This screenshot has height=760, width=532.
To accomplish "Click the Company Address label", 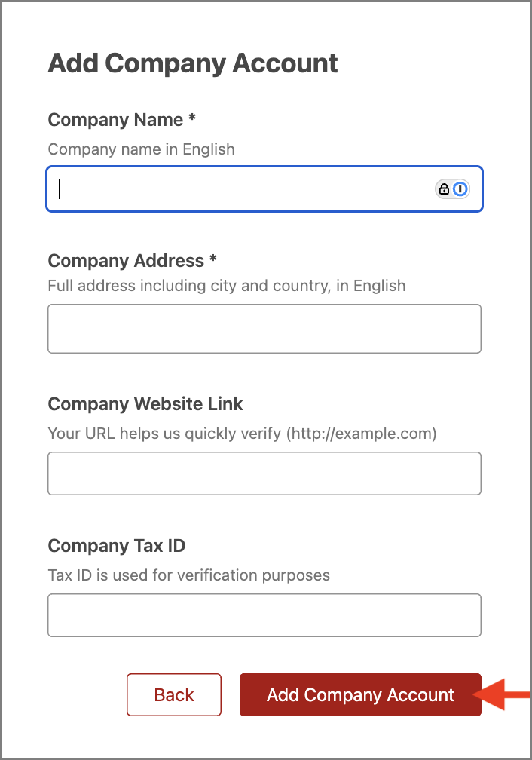I will 126,261.
